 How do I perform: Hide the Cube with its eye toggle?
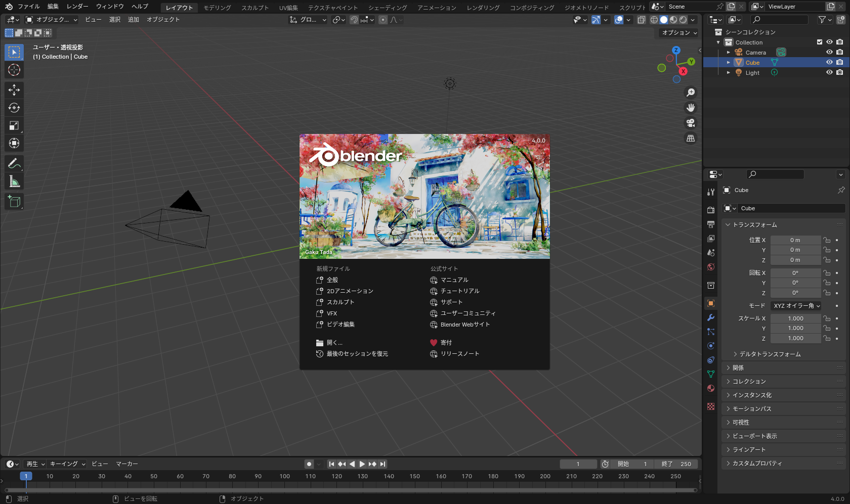point(829,62)
